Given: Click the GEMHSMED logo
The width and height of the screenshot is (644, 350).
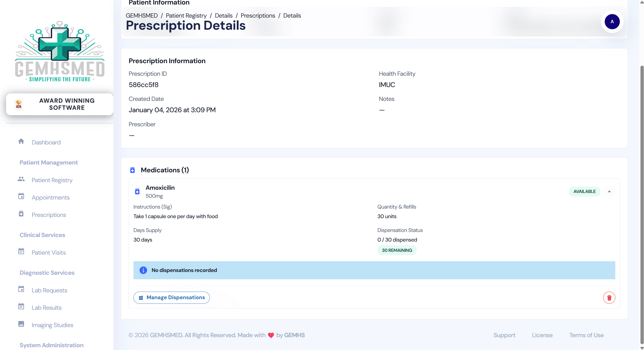Looking at the screenshot, I should (60, 51).
